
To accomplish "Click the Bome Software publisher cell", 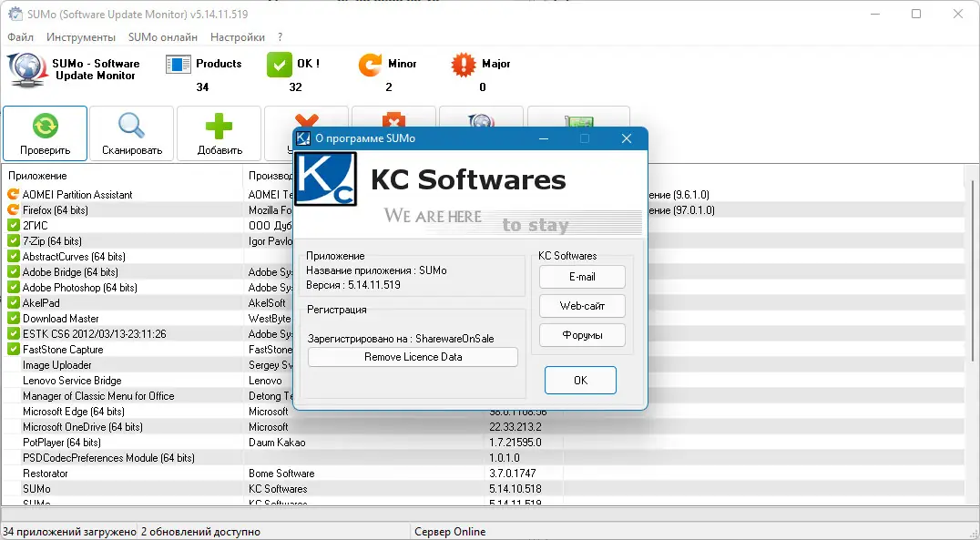I will coord(281,474).
